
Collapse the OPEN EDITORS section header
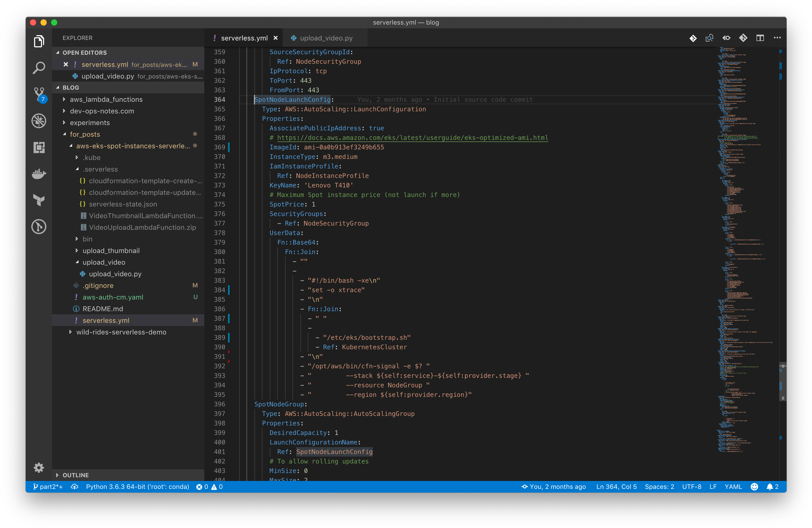(x=84, y=53)
